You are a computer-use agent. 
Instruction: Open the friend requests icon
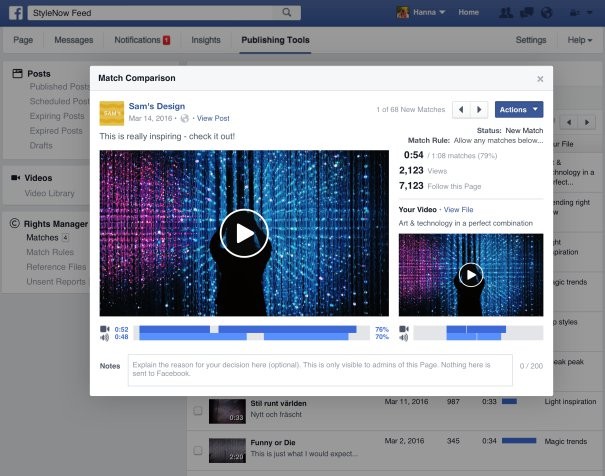click(x=506, y=13)
